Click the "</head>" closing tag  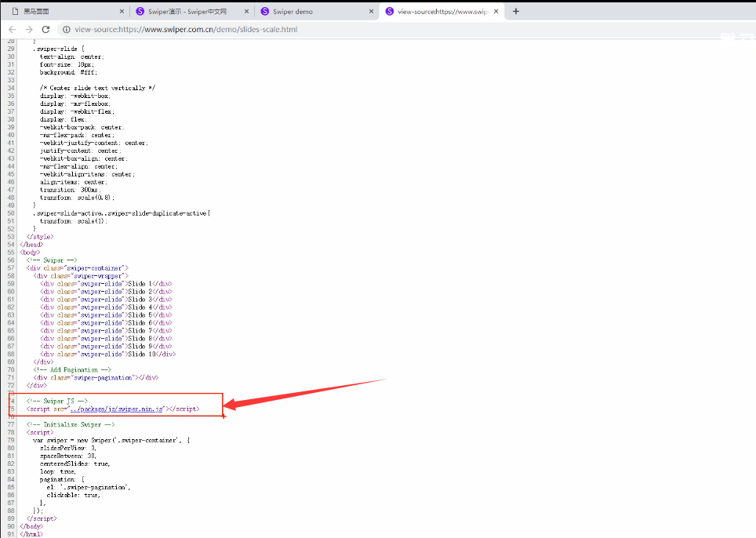(x=32, y=245)
